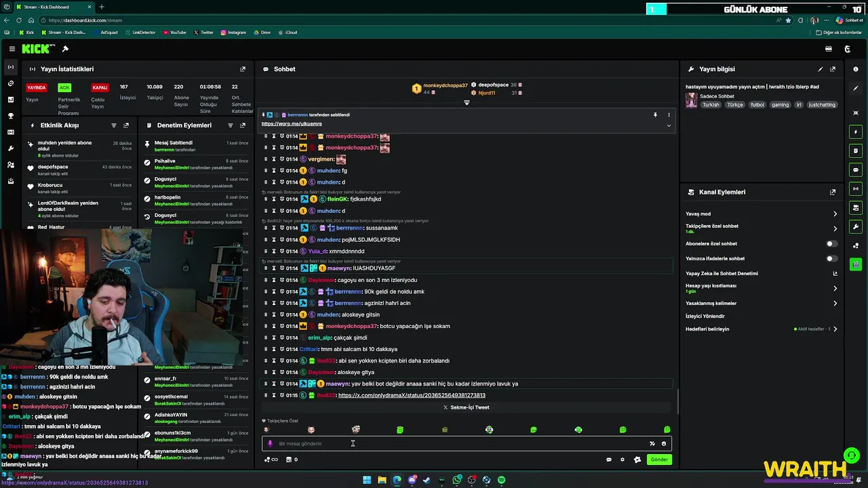
Task: Collapse the pinned message chevron
Action: click(669, 125)
